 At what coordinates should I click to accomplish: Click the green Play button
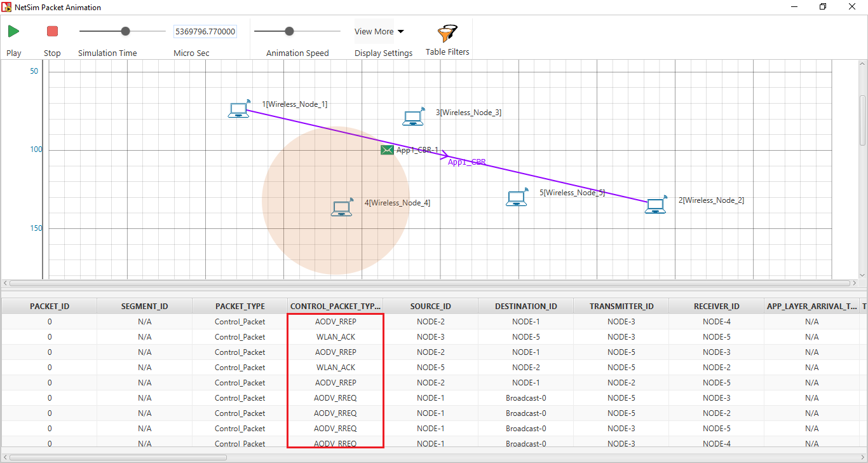(x=13, y=31)
